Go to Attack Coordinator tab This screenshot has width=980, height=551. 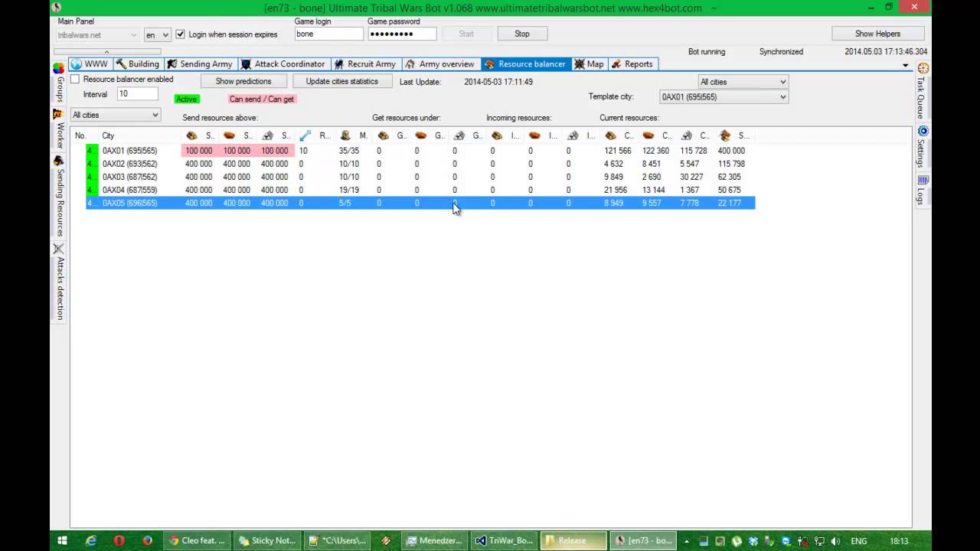tap(283, 64)
